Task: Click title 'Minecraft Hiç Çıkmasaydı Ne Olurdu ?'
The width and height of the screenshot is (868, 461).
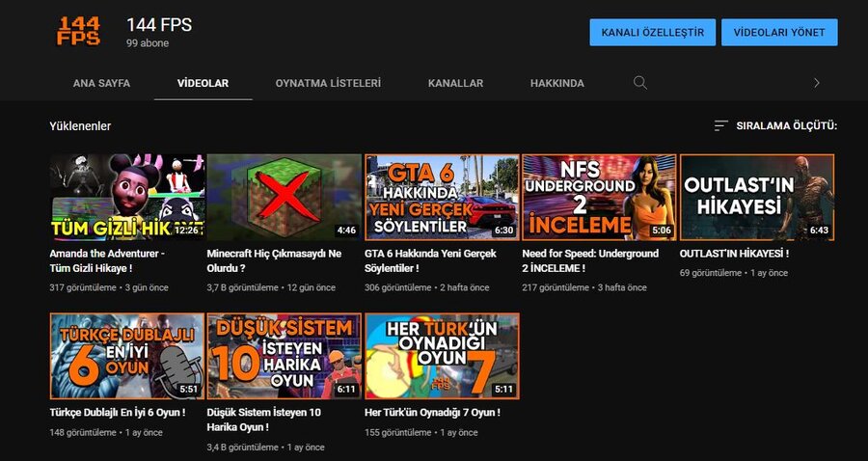Action: (x=274, y=260)
